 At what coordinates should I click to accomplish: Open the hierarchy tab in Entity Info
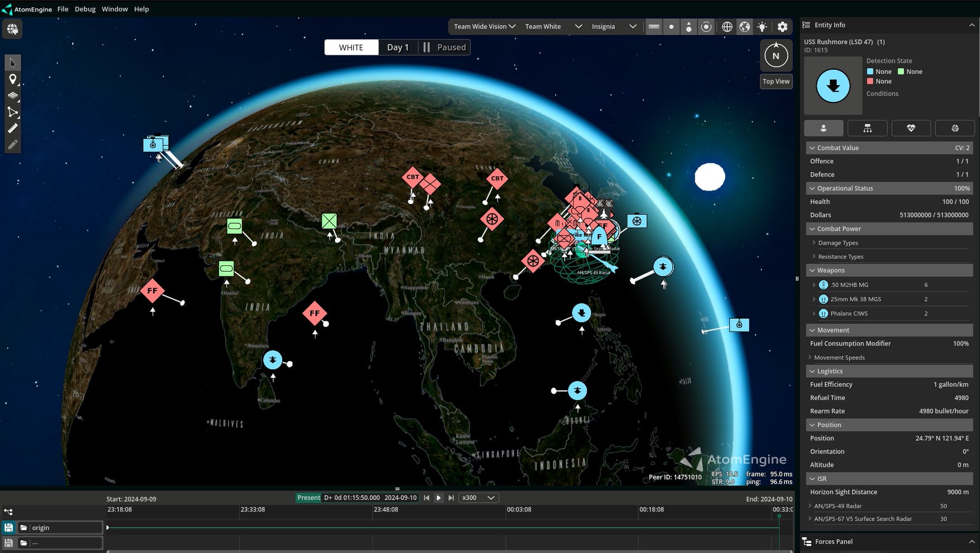(868, 128)
